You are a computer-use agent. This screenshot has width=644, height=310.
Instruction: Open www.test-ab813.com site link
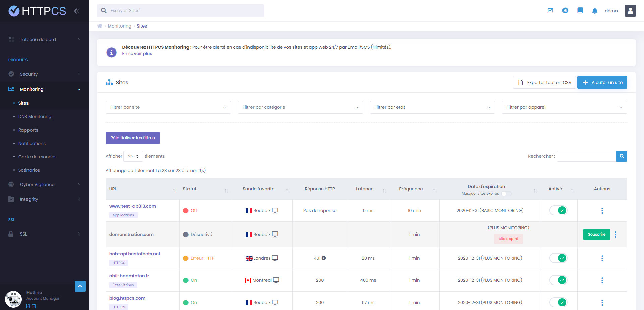(x=132, y=206)
